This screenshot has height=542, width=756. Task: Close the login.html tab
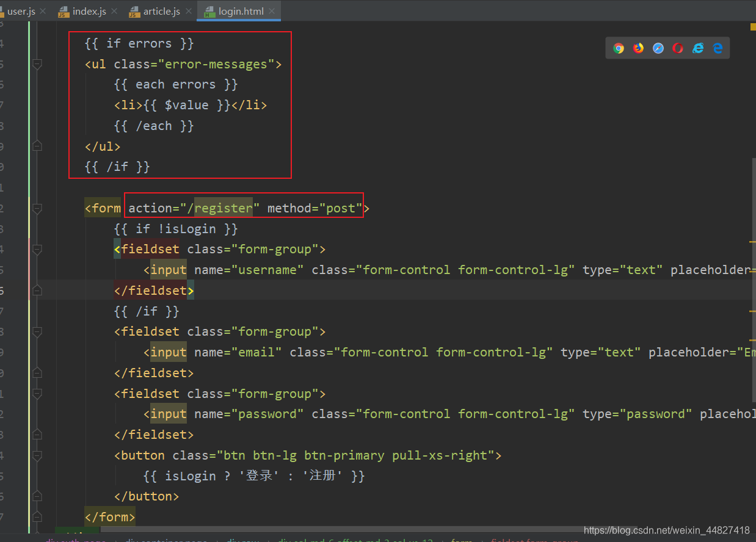point(272,11)
